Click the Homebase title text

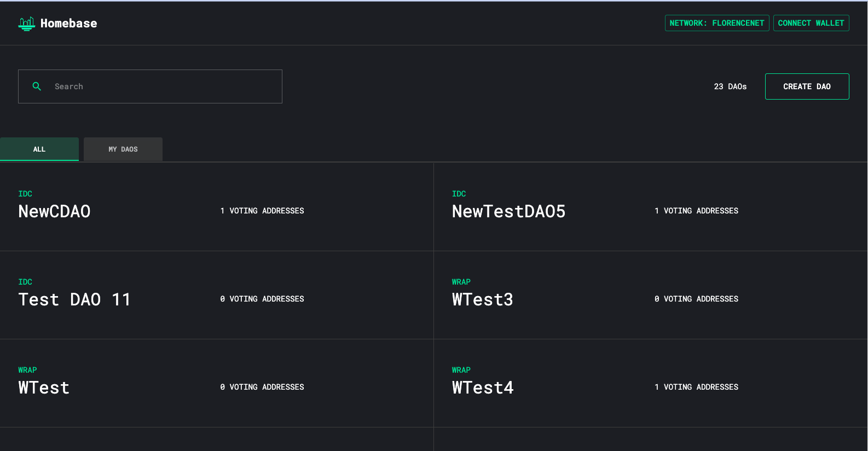[68, 24]
